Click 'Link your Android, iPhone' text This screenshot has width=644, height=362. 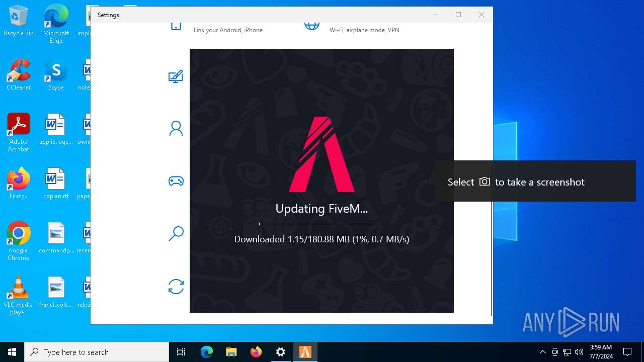pos(228,30)
